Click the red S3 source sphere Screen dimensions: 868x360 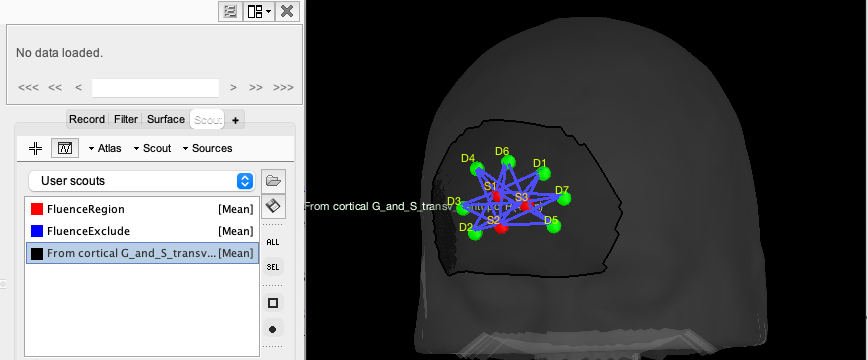(x=525, y=206)
